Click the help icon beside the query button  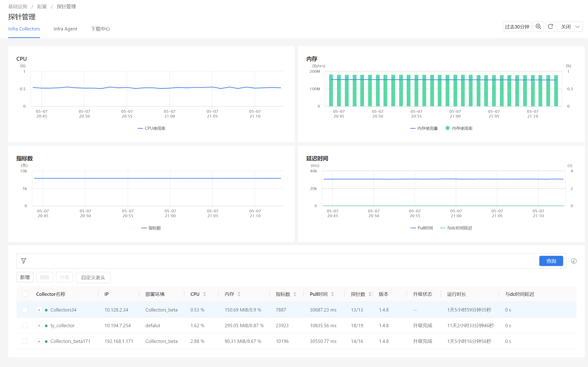tap(574, 261)
